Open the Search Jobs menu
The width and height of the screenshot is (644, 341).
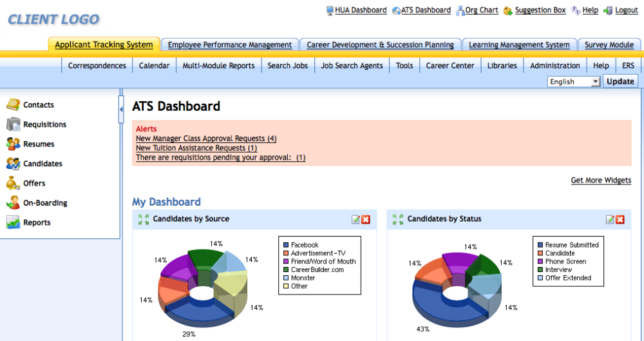(287, 65)
